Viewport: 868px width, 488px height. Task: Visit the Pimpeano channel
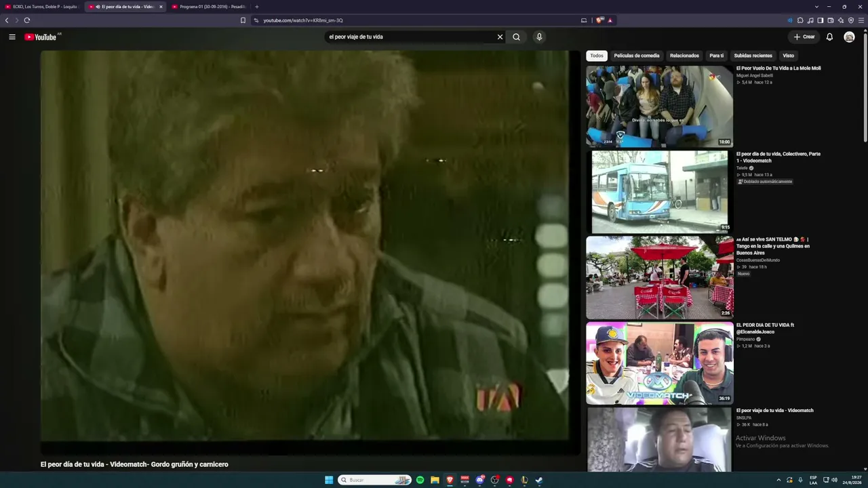(746, 339)
